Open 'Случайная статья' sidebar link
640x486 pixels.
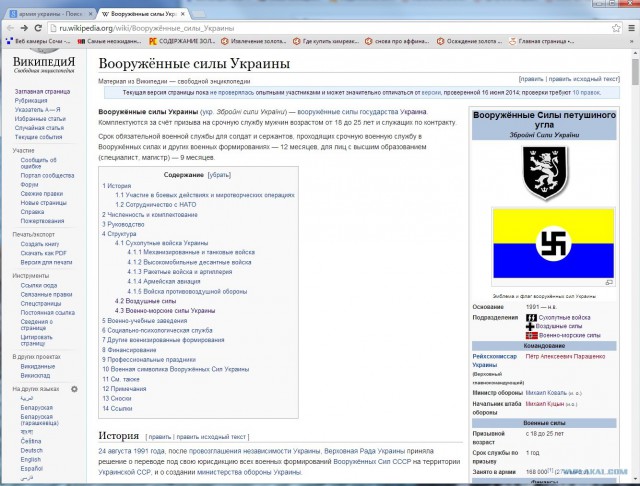coord(39,128)
